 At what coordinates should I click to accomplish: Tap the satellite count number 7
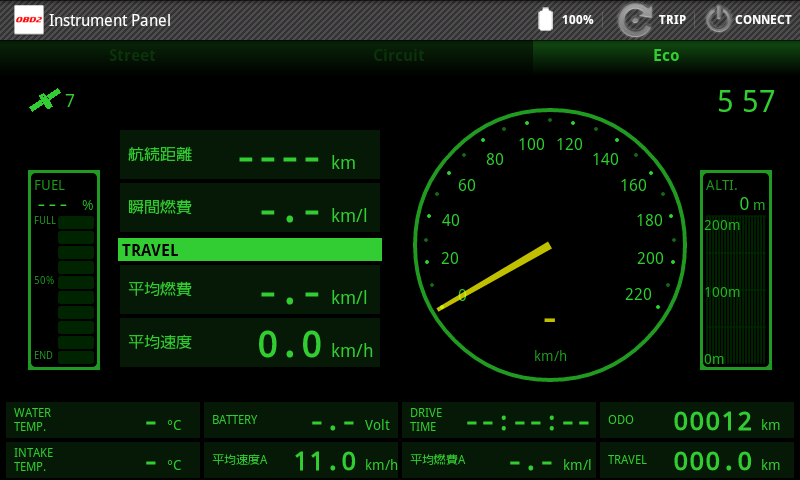tap(70, 100)
